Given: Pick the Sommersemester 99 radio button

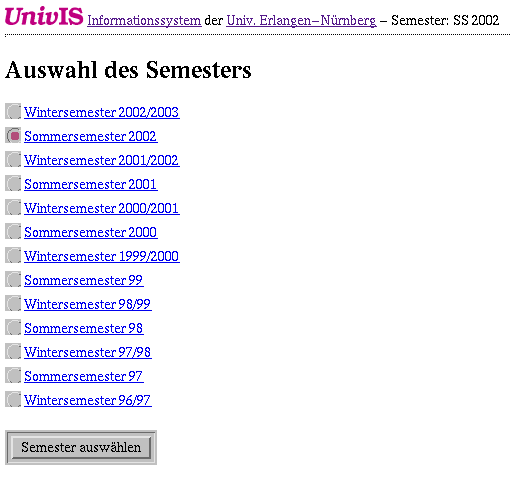Looking at the screenshot, I should [x=13, y=279].
